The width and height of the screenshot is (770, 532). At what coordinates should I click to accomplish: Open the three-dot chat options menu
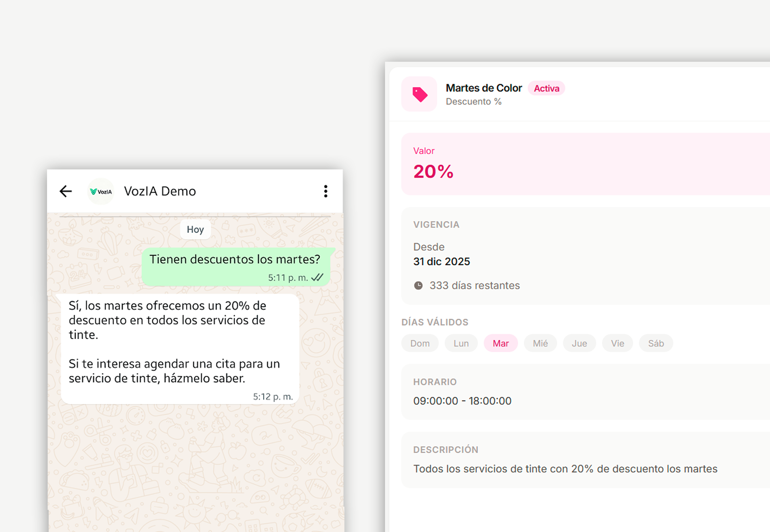click(326, 191)
